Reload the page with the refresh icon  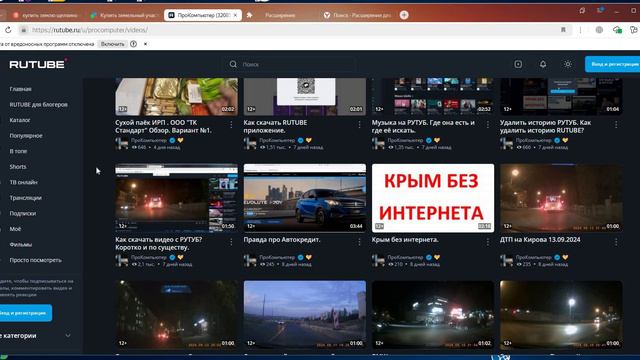point(8,30)
